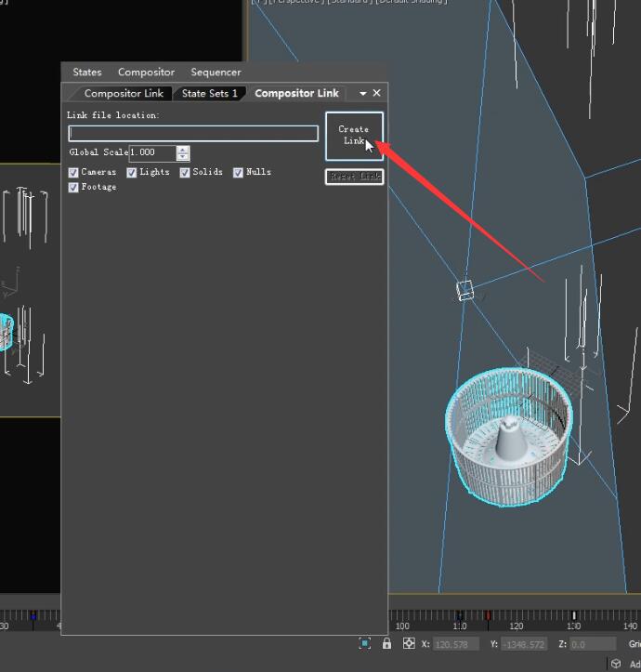641x672 pixels.
Task: Select the small box helper in Perspective viewport
Action: (464, 290)
